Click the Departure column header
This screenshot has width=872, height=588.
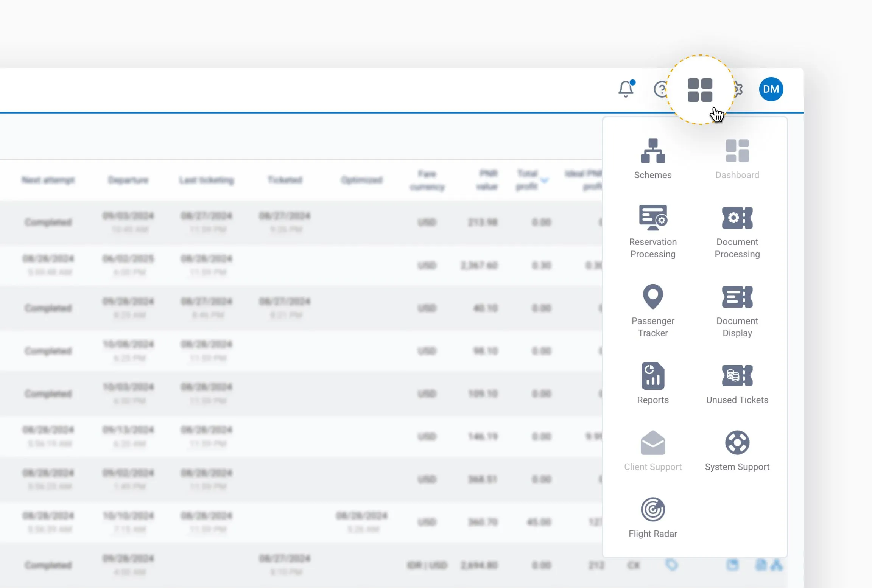128,180
